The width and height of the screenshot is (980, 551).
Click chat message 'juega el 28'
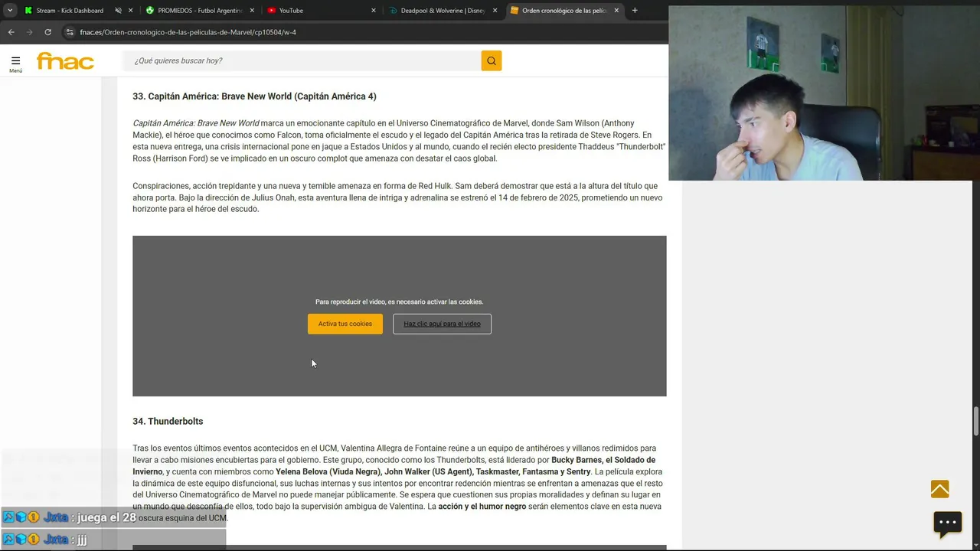(x=106, y=517)
